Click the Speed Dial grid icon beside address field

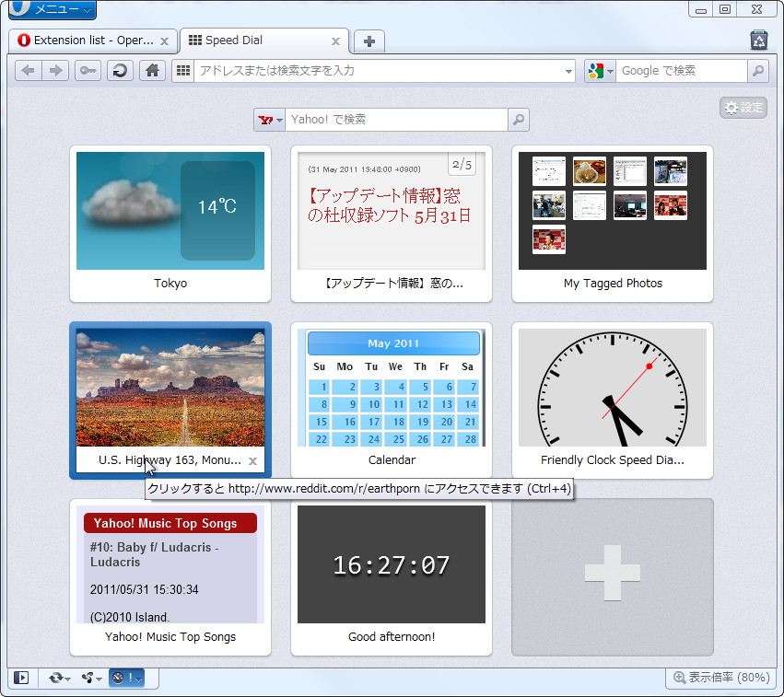click(182, 70)
